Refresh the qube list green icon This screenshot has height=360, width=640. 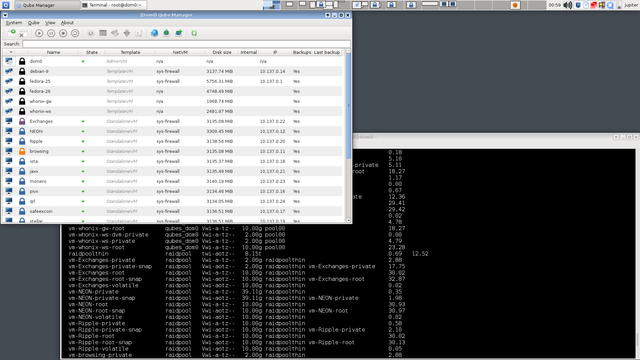(194, 33)
